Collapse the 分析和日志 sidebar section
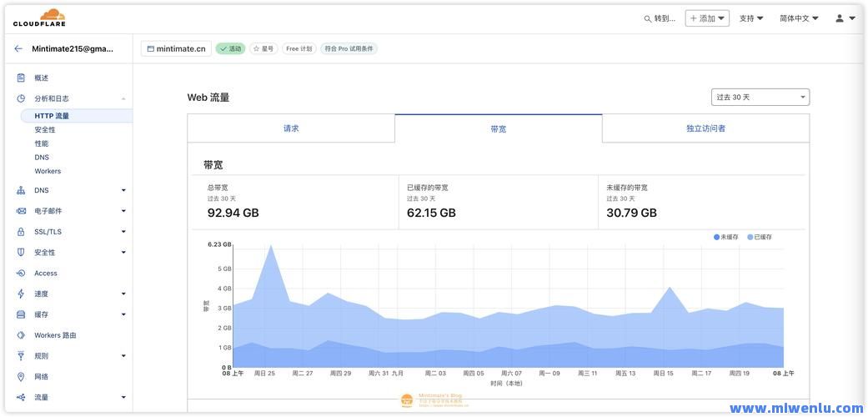Image resolution: width=868 pixels, height=417 pixels. (x=123, y=98)
